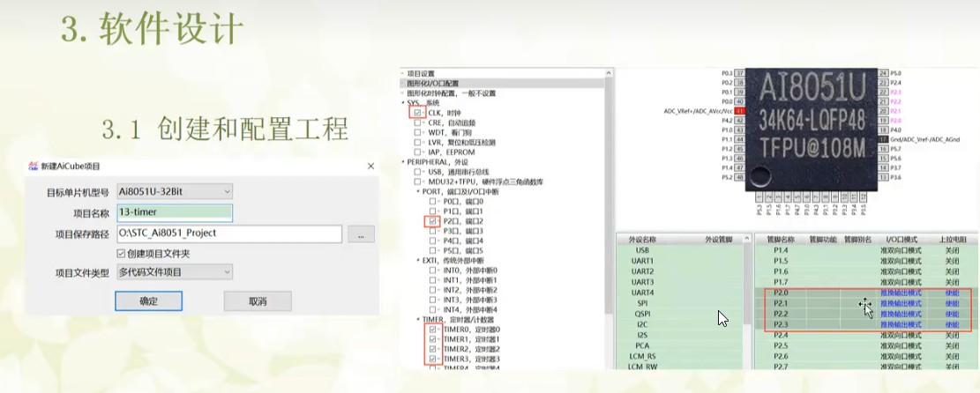Collapse the PORT 端口及I/O口中断 node
Image resolution: width=980 pixels, height=393 pixels.
[x=417, y=191]
